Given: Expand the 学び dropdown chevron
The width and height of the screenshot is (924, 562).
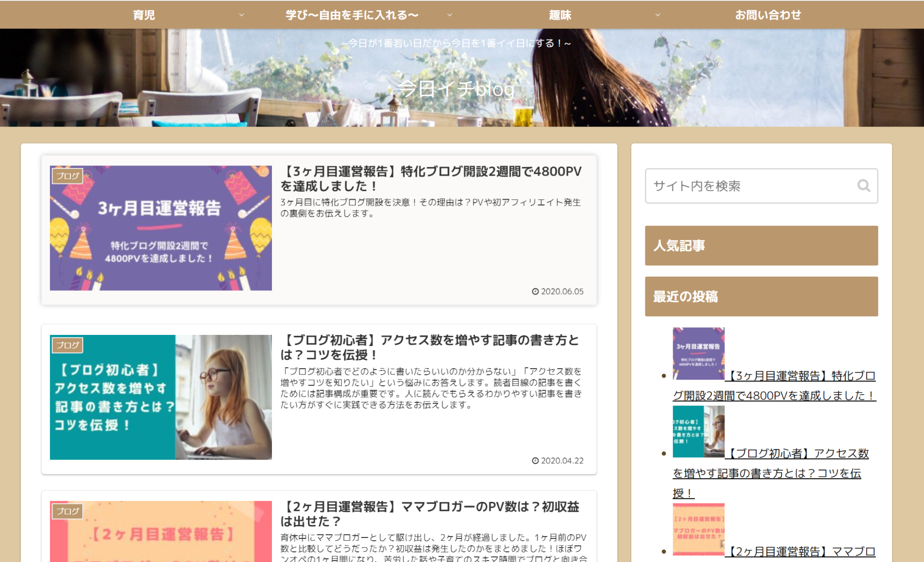Looking at the screenshot, I should click(449, 15).
